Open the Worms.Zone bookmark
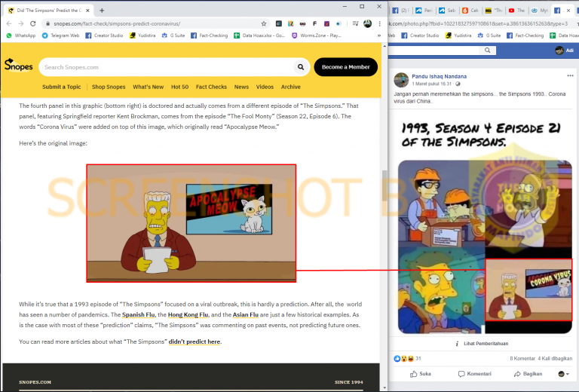Viewport: 579px width, 392px height. tap(317, 35)
